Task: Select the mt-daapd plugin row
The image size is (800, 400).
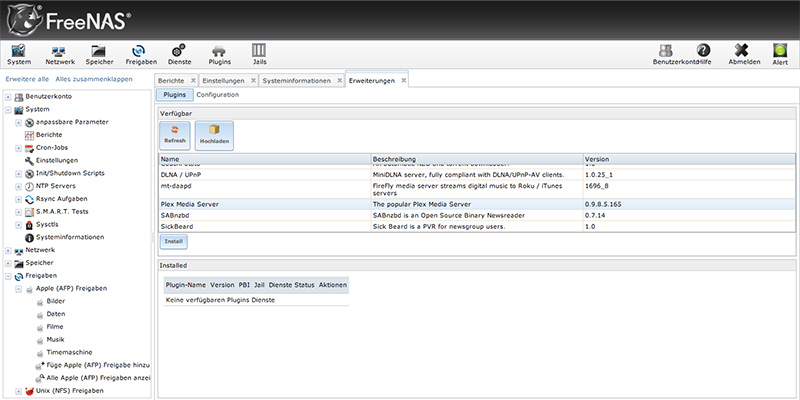Action: tap(477, 189)
